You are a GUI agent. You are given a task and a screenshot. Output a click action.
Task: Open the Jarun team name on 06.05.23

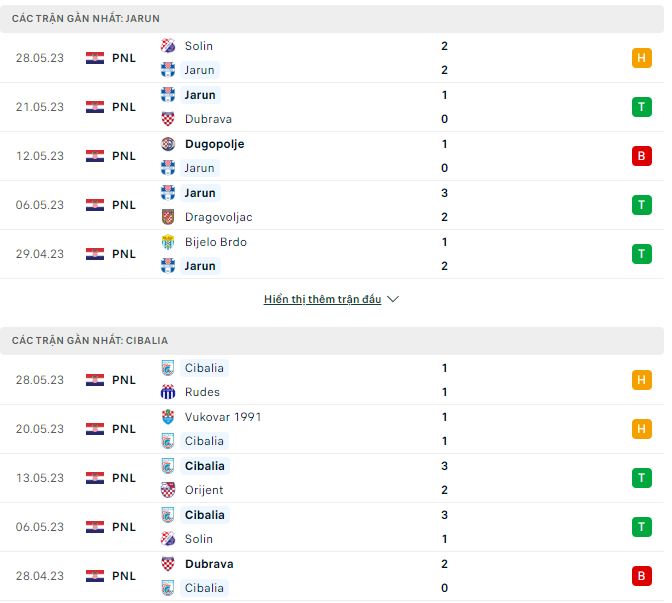[x=200, y=193]
